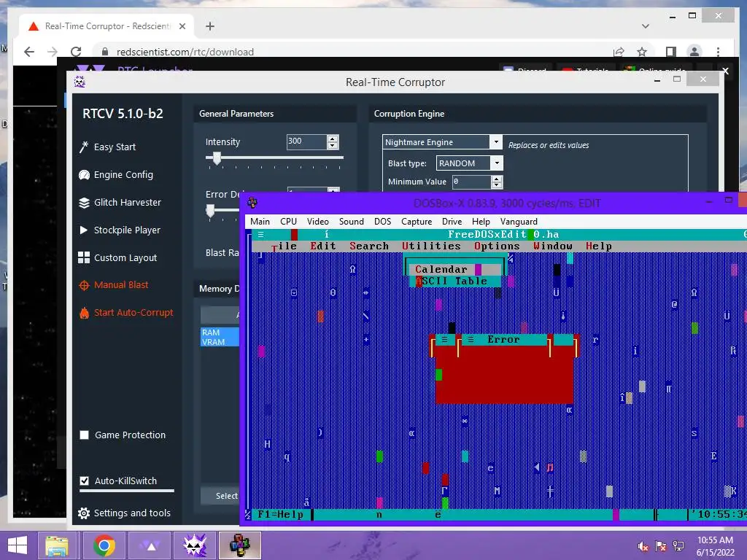
Task: Open Chrome tab search chevron
Action: click(x=646, y=26)
